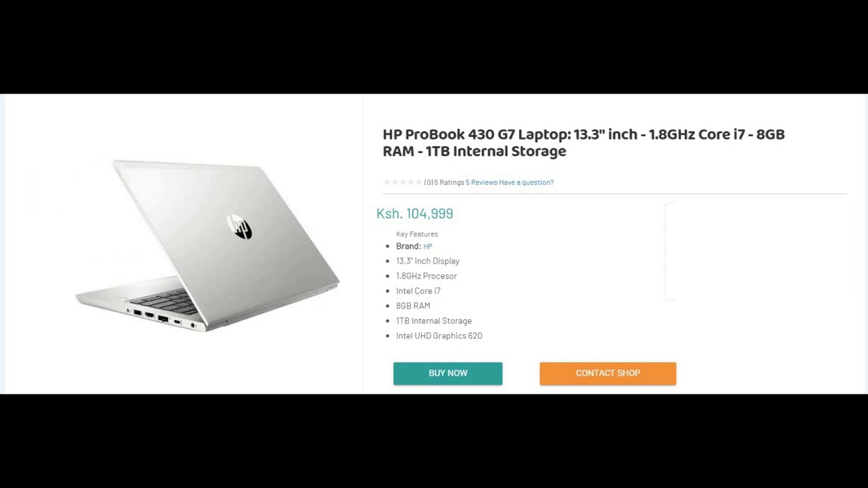
Task: Click the HP brand link
Action: [x=428, y=247]
